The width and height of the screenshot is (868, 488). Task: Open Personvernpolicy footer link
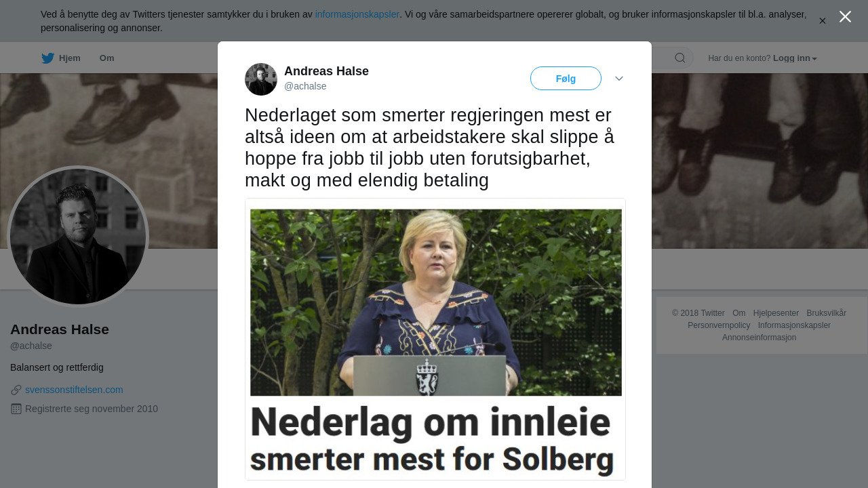(719, 325)
